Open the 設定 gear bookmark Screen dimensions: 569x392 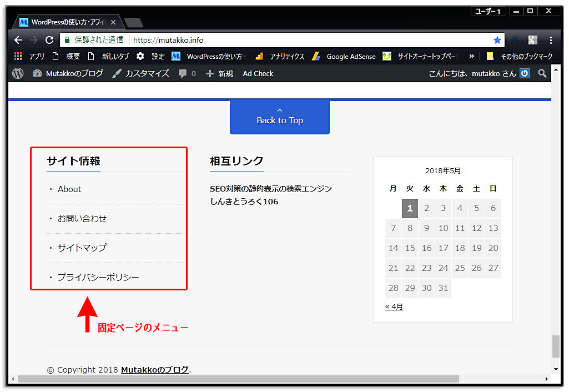click(x=148, y=56)
